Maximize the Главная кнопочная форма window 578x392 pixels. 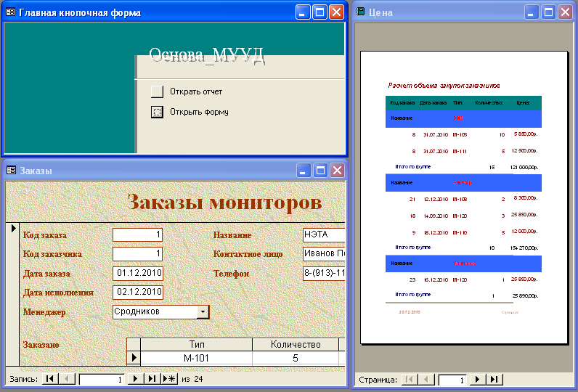click(319, 12)
